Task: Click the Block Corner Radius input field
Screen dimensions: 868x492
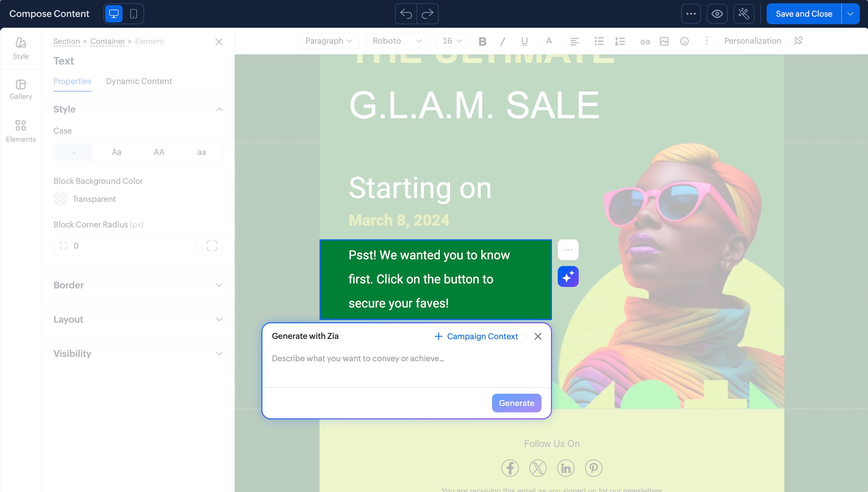Action: tap(125, 246)
